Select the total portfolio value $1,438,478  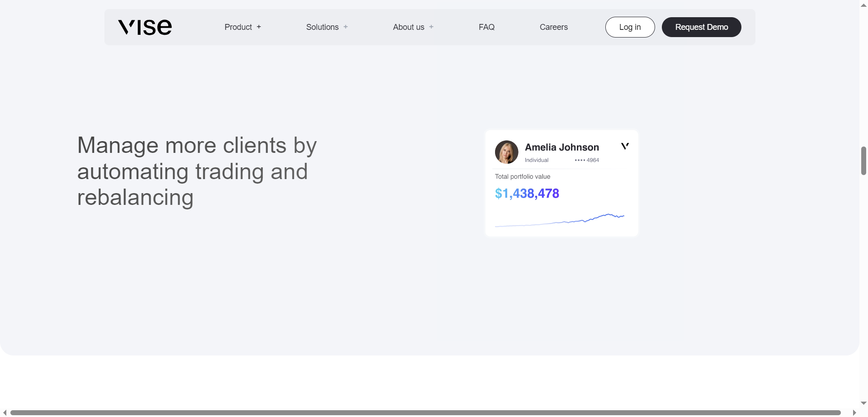pos(527,193)
